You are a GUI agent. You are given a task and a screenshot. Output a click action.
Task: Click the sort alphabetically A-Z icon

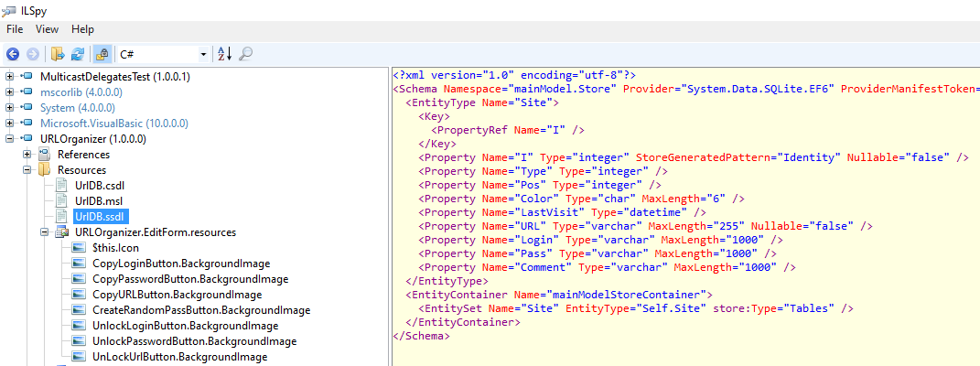pos(224,54)
